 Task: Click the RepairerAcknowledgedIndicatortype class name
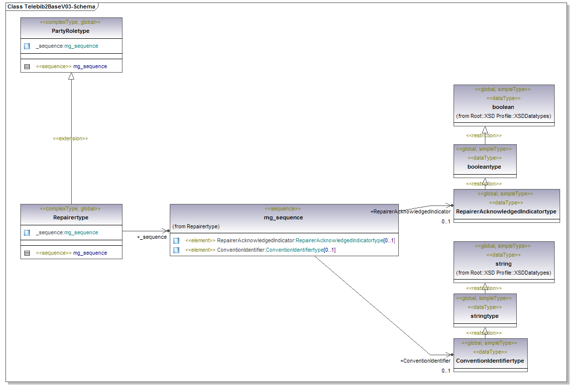[x=506, y=211]
